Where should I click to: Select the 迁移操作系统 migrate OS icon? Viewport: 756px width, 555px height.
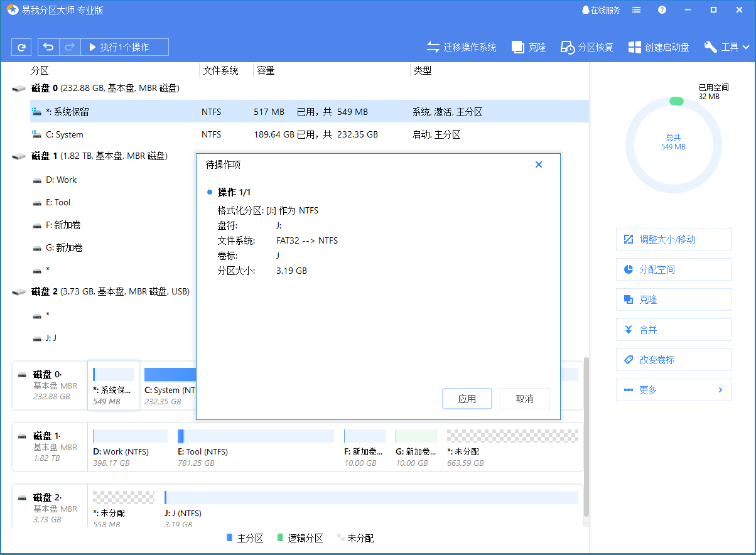(x=433, y=46)
